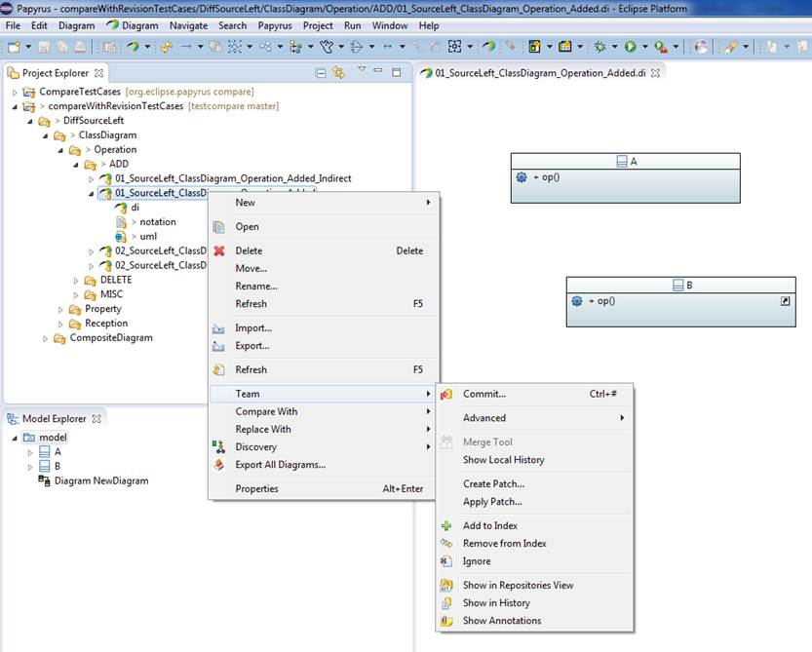812x652 pixels.
Task: Select Diagram NewDiagram in Model Explorer
Action: pyautogui.click(x=101, y=480)
